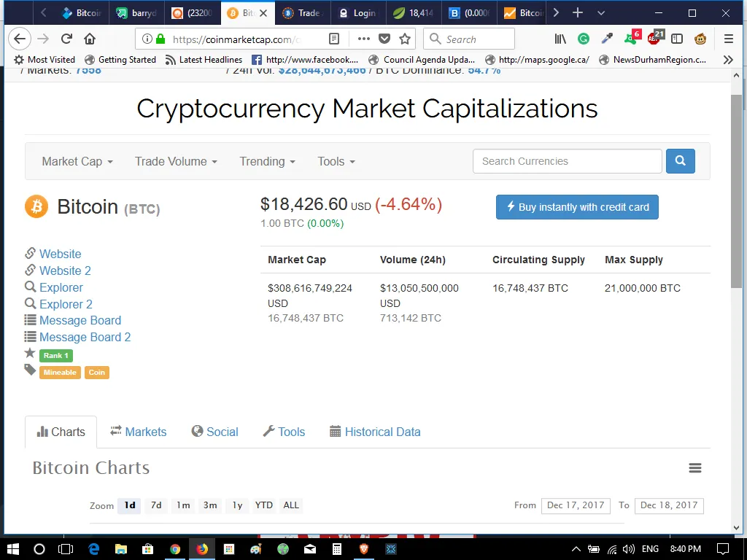Open the Adblock Plus extension icon
Viewport: 747px width, 560px height.
pos(656,38)
